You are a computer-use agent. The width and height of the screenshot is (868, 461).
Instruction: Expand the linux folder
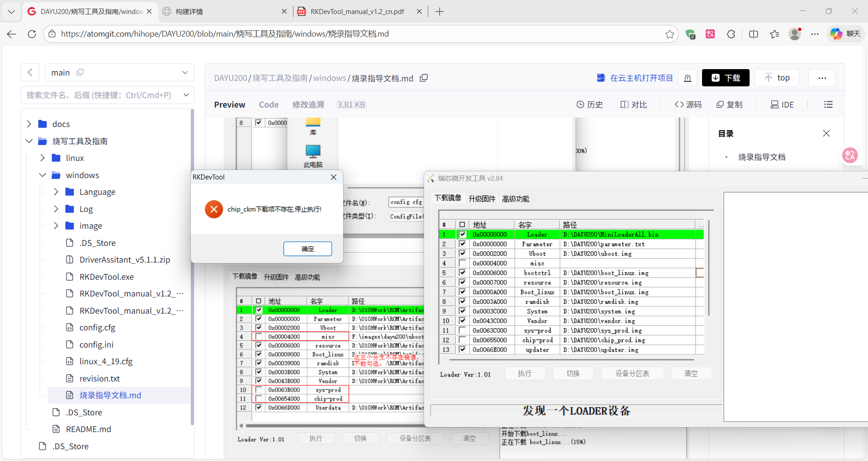pyautogui.click(x=42, y=158)
